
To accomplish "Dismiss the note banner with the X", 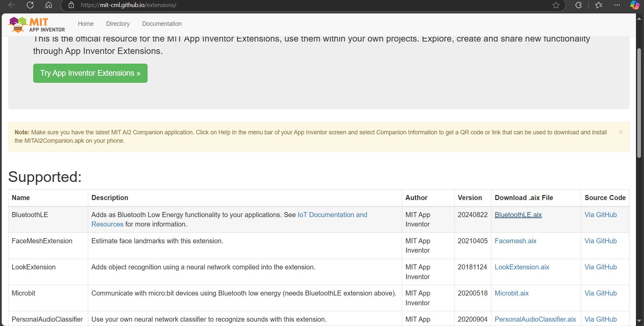I will 621,132.
